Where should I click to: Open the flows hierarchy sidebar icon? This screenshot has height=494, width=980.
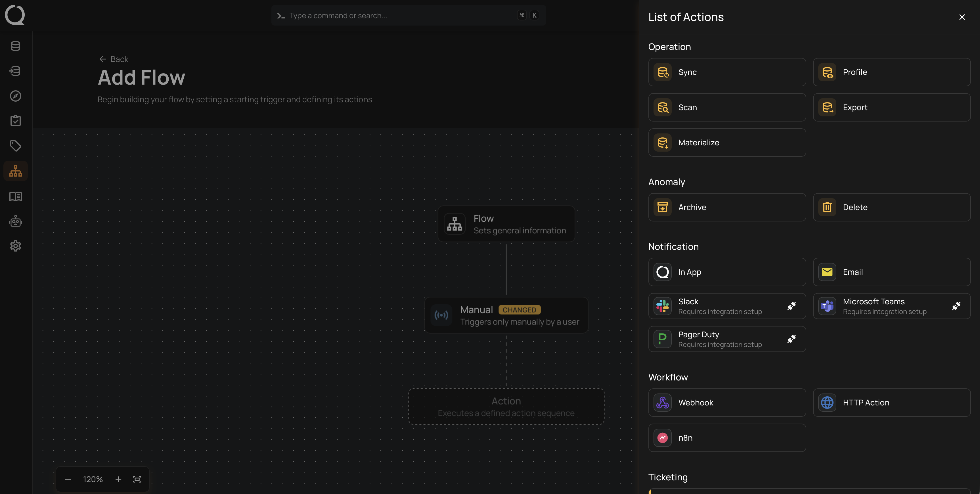16,171
